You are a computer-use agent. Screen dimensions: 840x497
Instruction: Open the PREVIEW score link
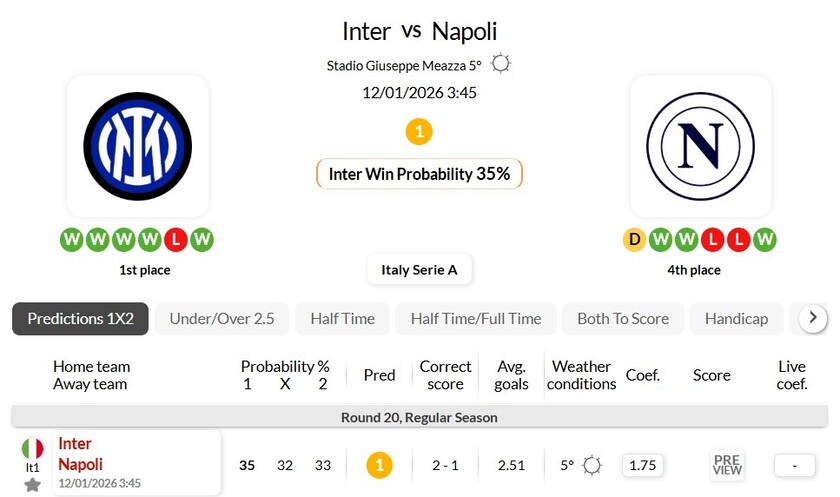[x=727, y=465]
